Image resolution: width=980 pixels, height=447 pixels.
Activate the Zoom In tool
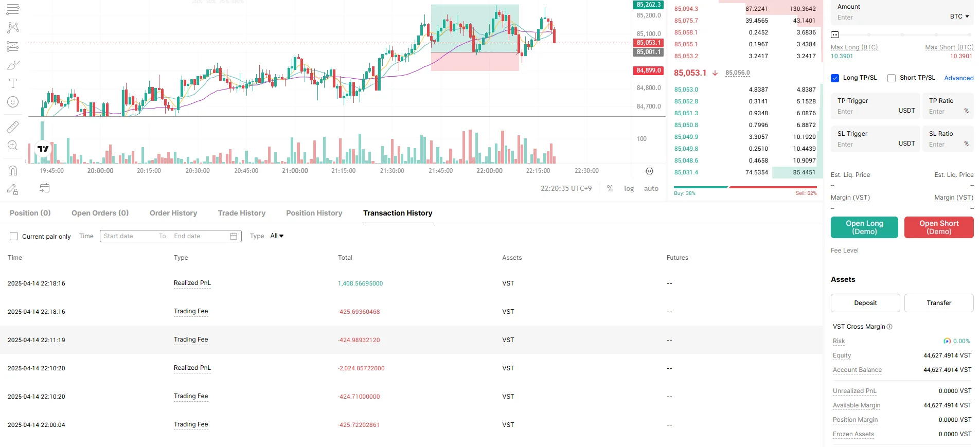[13, 146]
